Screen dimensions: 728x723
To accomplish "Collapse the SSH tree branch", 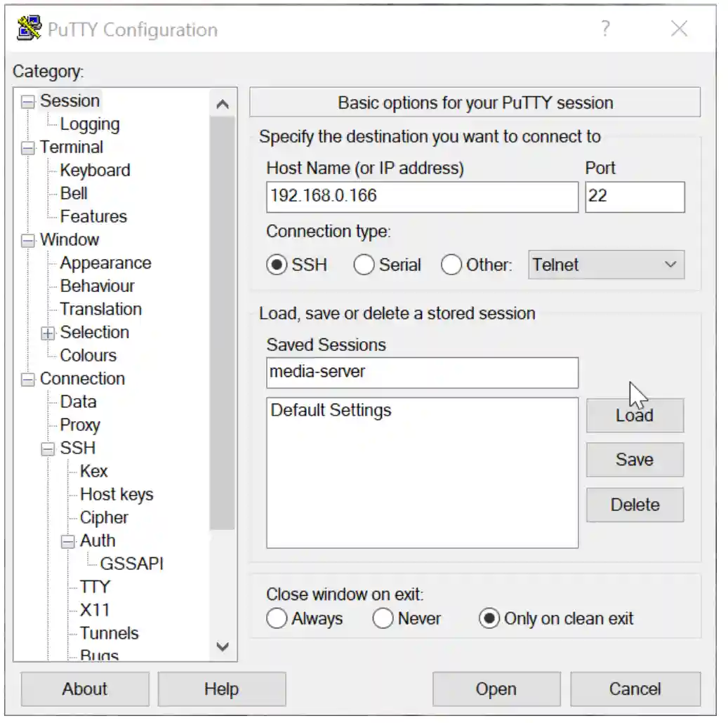I will pyautogui.click(x=46, y=448).
